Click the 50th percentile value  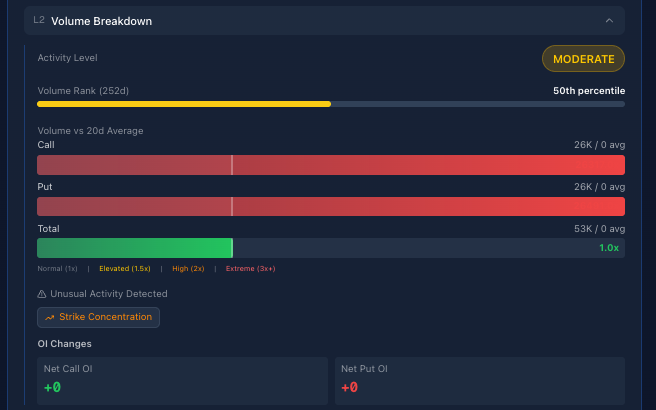coord(588,91)
